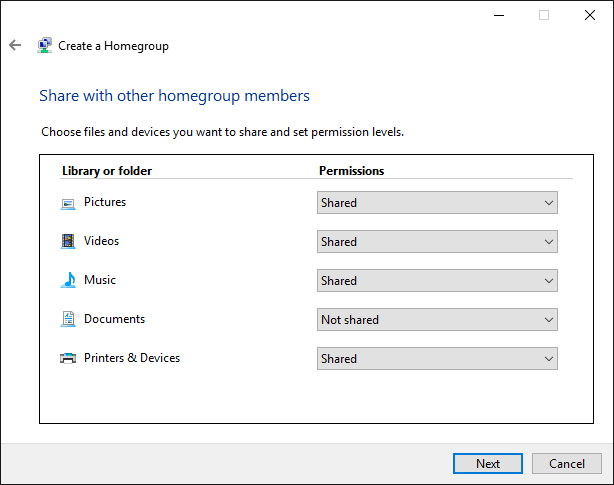Click the Documents library icon
The image size is (614, 485).
tap(68, 320)
